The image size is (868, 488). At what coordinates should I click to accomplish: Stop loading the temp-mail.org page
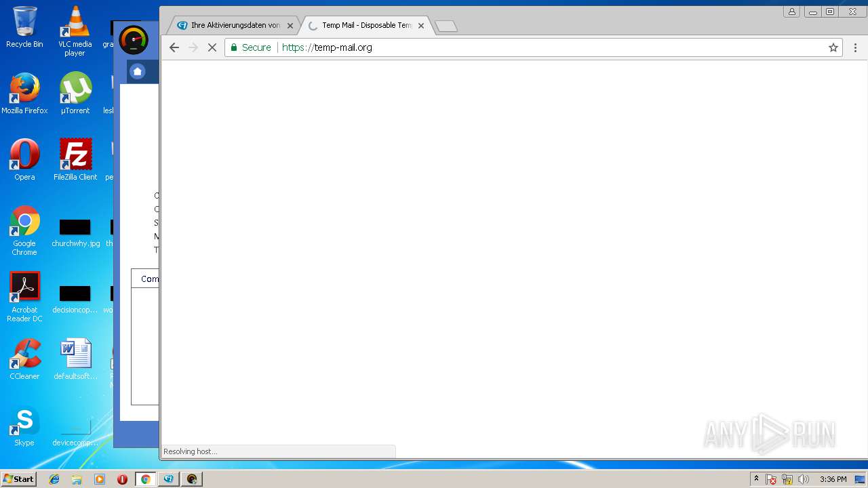(212, 47)
